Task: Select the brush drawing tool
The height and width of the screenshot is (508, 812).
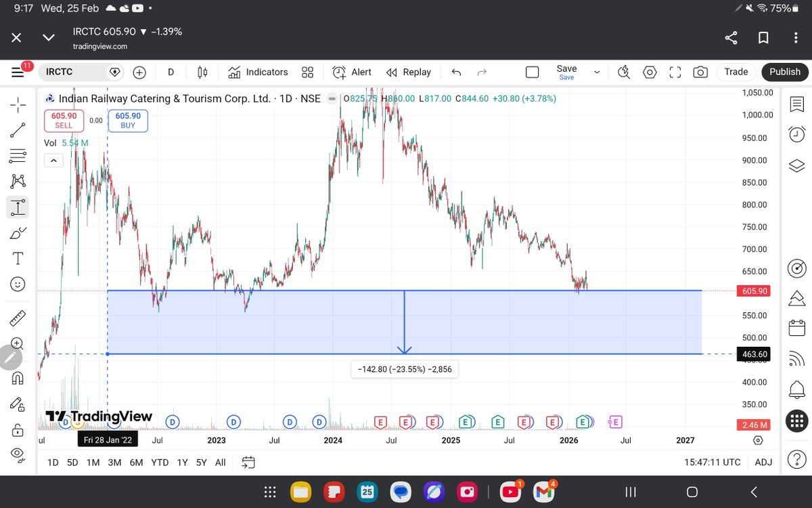Action: tap(18, 233)
